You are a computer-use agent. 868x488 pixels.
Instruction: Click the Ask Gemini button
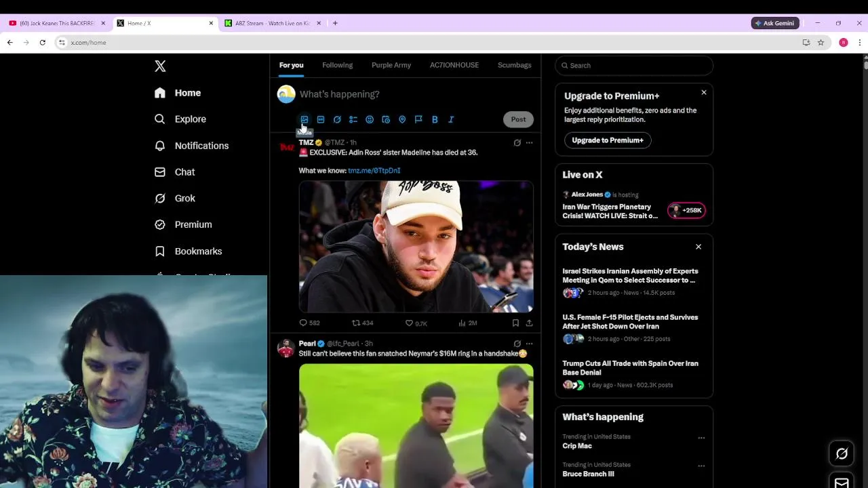[x=775, y=23]
